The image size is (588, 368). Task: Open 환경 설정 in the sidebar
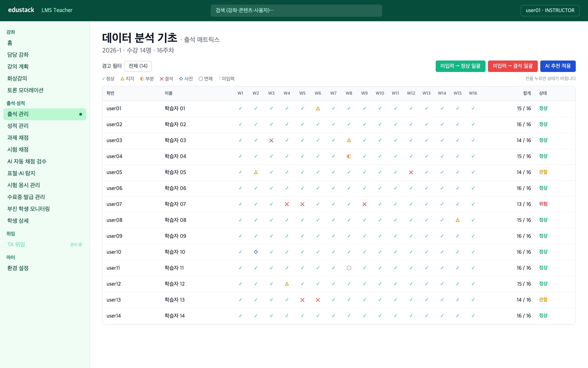pos(45,268)
